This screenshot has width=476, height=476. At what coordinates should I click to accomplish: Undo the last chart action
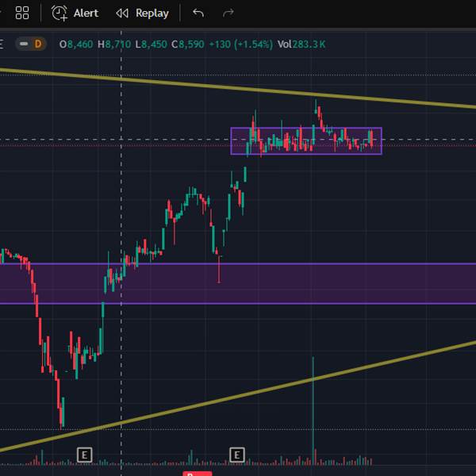pos(198,13)
